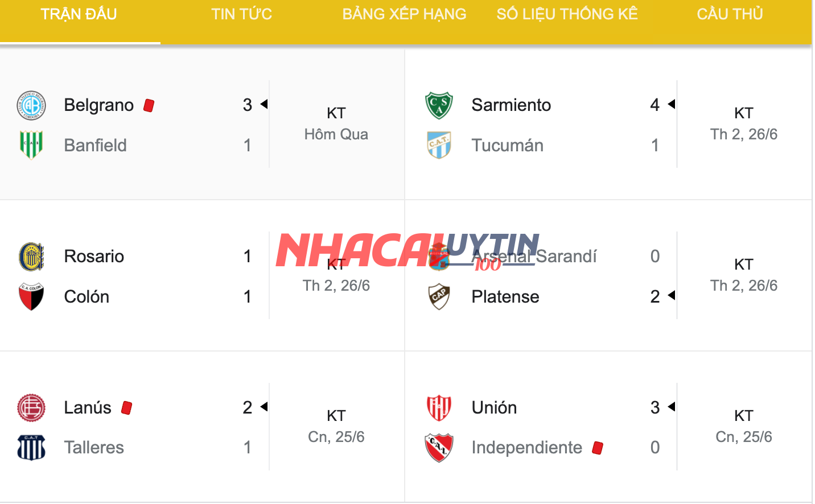Click the Rosario team crest

click(x=32, y=256)
